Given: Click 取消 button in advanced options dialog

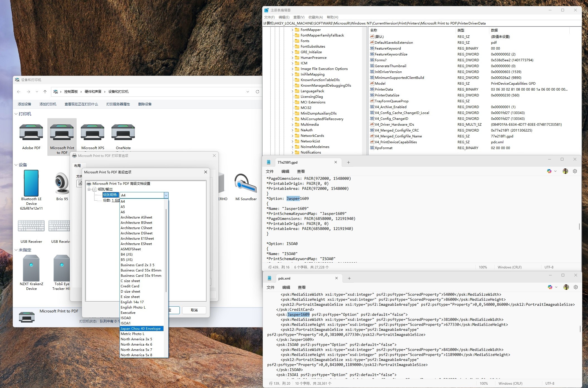Looking at the screenshot, I should click(x=194, y=310).
